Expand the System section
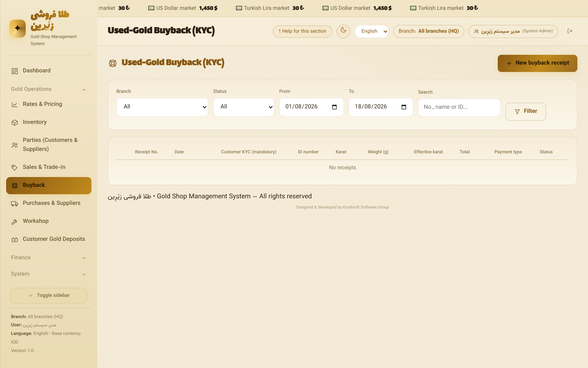 [x=49, y=274]
